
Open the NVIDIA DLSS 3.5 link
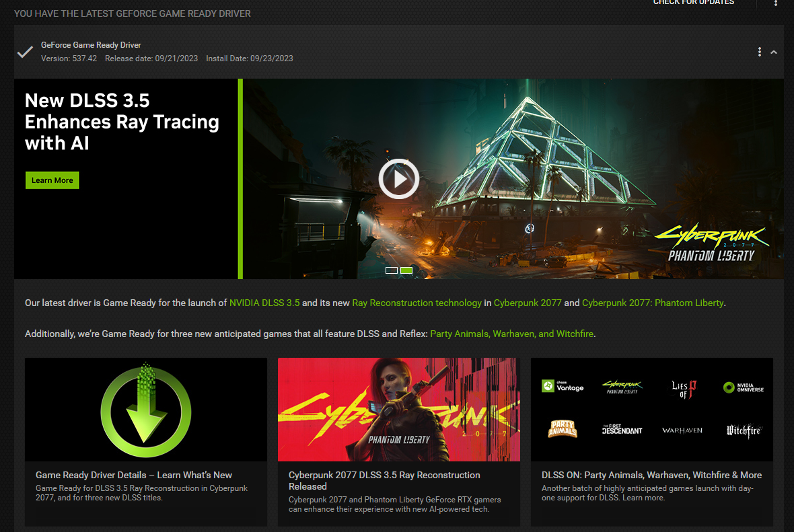264,303
